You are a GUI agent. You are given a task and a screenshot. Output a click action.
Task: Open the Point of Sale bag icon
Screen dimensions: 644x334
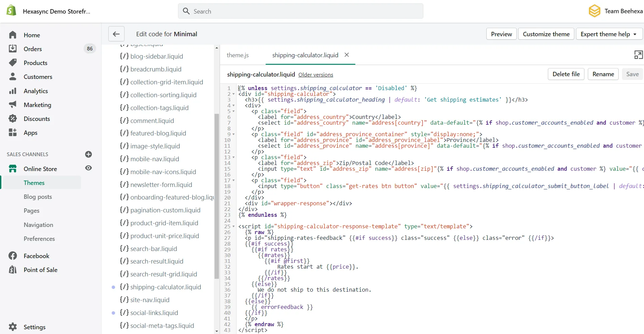point(13,270)
